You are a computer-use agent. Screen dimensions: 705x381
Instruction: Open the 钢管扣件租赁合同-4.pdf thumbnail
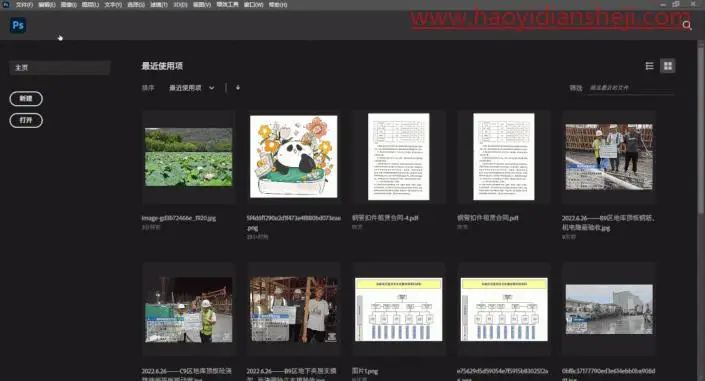pyautogui.click(x=398, y=157)
